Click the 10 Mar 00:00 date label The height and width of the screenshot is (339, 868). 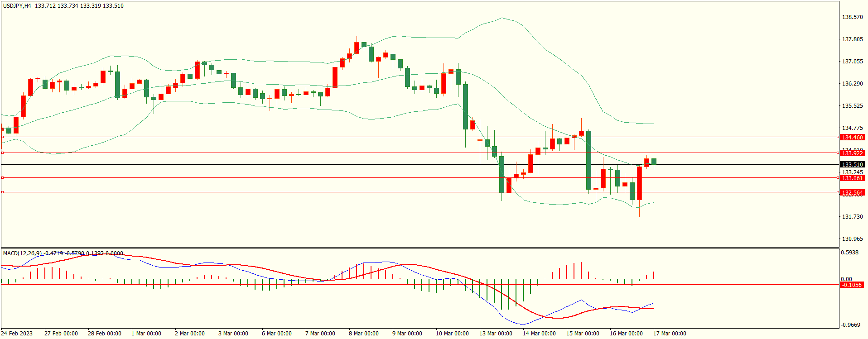click(452, 334)
